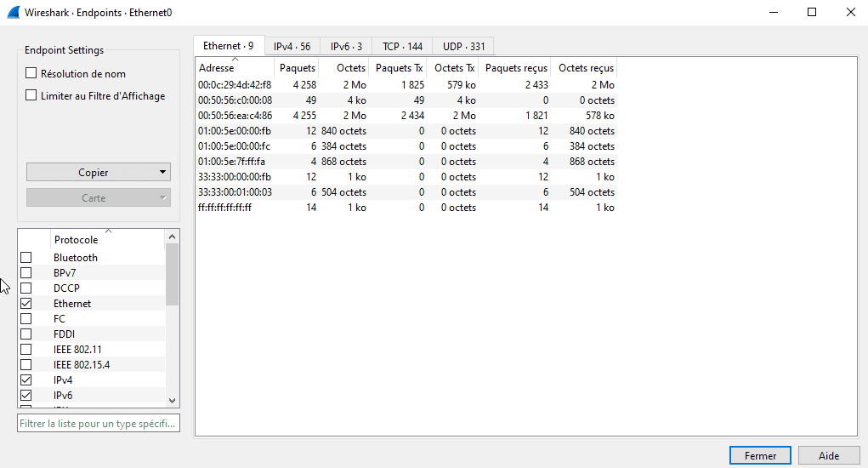Image resolution: width=868 pixels, height=468 pixels.
Task: Select row 01:00:5e:00:00:fb
Action: [406, 131]
